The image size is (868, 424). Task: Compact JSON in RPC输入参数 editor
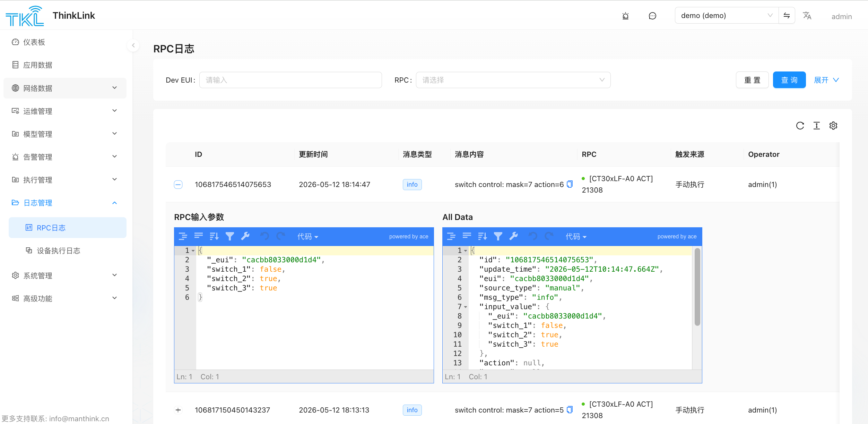pos(199,236)
